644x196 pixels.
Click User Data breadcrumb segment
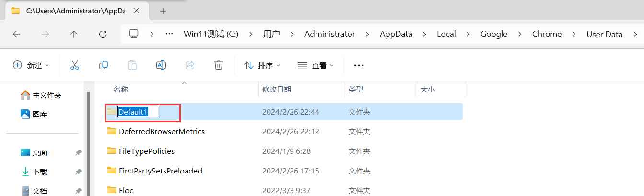(x=605, y=34)
